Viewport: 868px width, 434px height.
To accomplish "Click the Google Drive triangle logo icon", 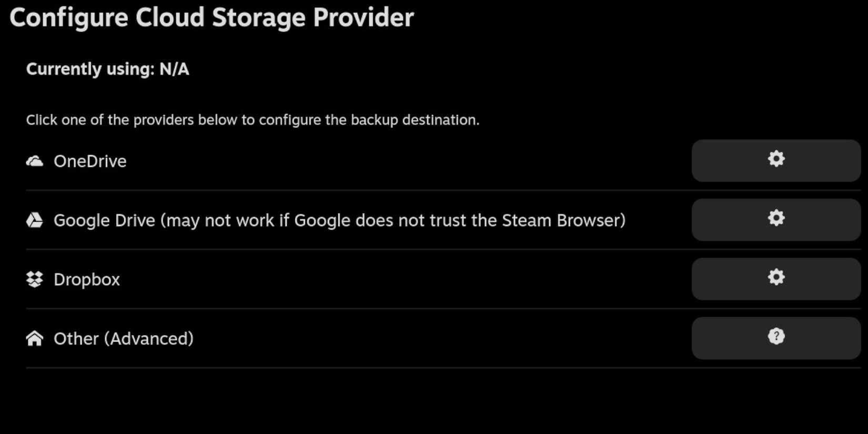I will click(x=35, y=220).
